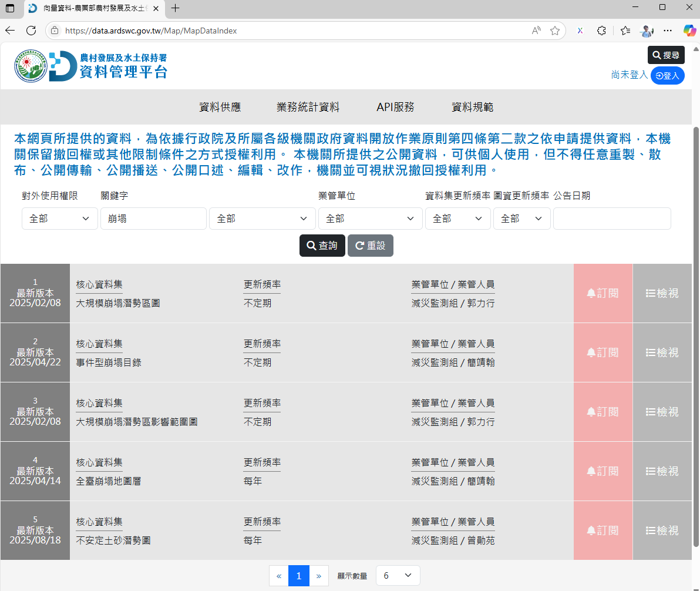Expand the 業管單位 dropdown

click(x=370, y=218)
